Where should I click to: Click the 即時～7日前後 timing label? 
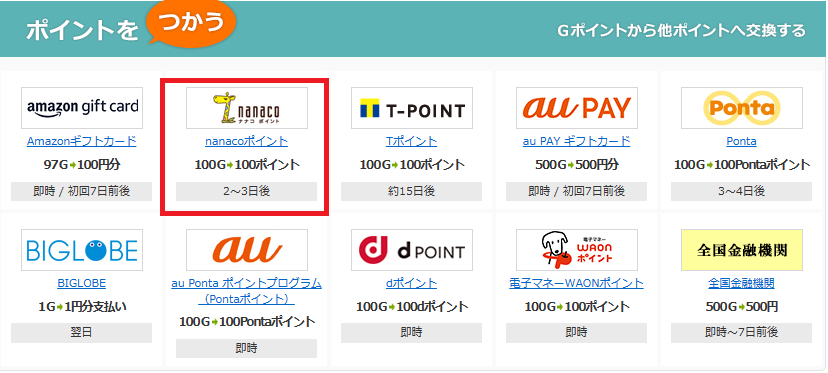tap(741, 333)
